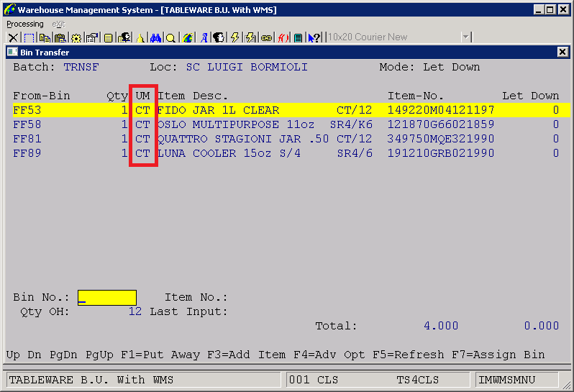Open the teal calculator icon
This screenshot has height=392, width=574.
tap(299, 37)
